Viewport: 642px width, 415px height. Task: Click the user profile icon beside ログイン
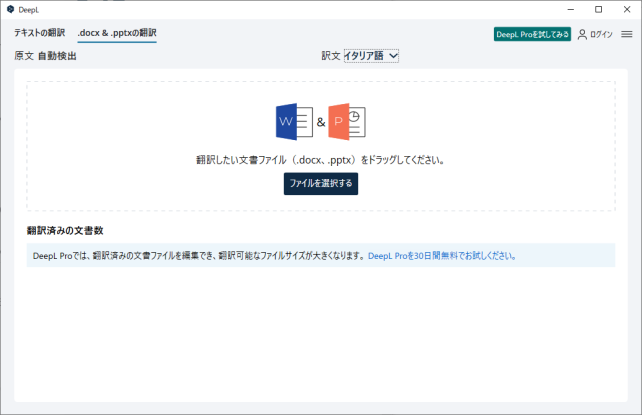pos(582,34)
